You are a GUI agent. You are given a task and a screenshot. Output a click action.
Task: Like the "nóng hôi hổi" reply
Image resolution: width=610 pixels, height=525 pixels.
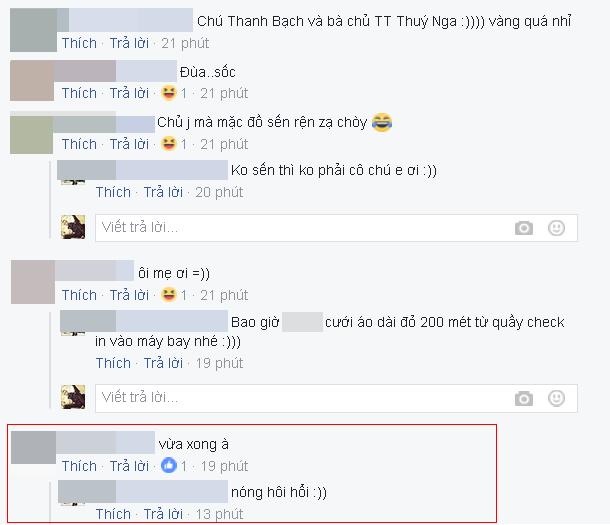[x=113, y=514]
